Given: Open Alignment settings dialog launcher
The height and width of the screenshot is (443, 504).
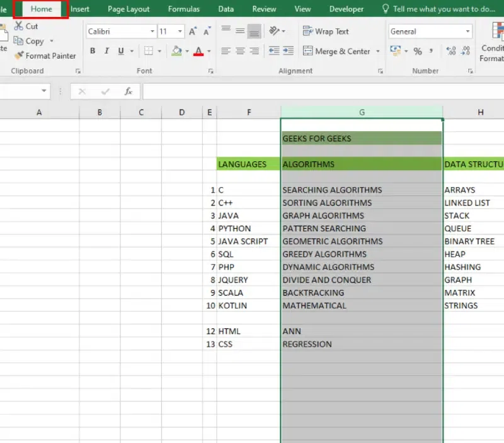Looking at the screenshot, I should tap(381, 71).
